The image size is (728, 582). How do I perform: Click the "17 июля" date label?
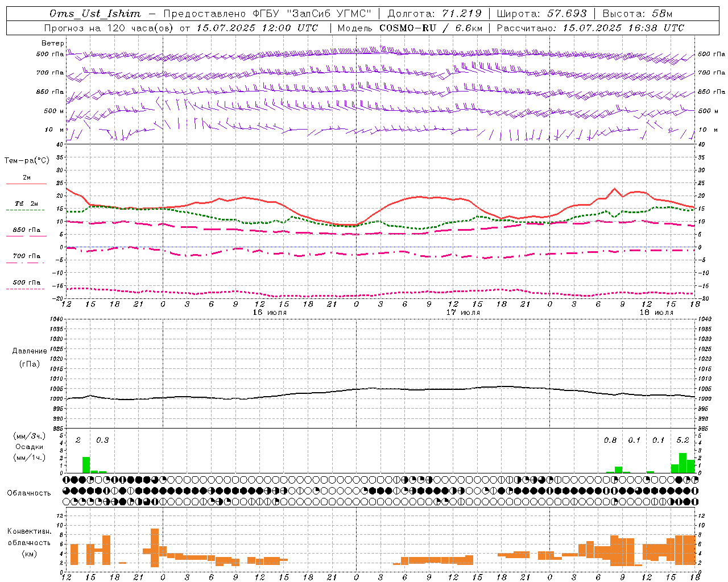coord(463,312)
